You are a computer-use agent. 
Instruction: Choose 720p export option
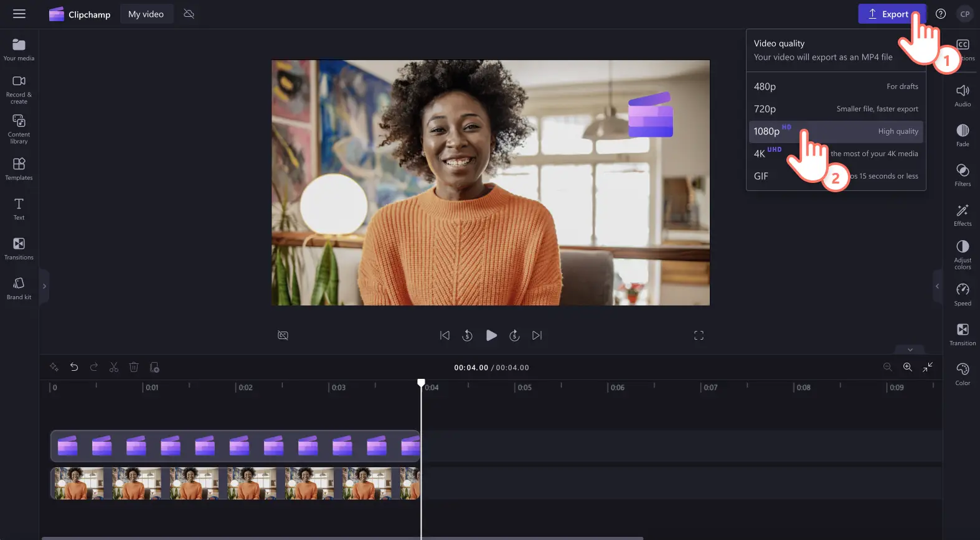(836, 109)
